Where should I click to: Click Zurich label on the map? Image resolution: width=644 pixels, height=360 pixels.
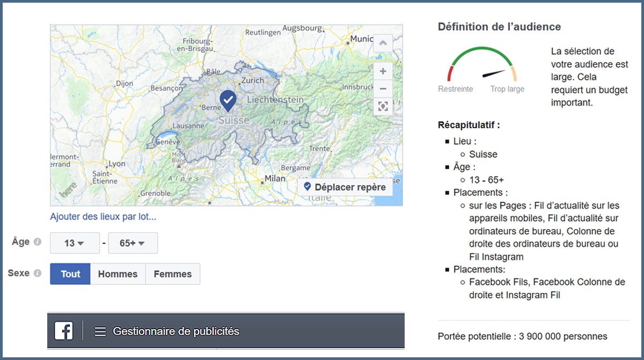click(x=252, y=80)
